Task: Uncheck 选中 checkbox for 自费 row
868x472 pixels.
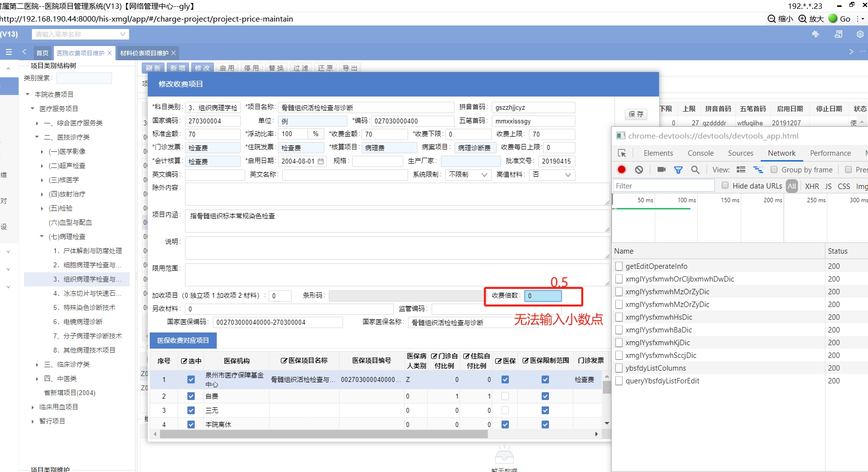Action: (x=191, y=396)
